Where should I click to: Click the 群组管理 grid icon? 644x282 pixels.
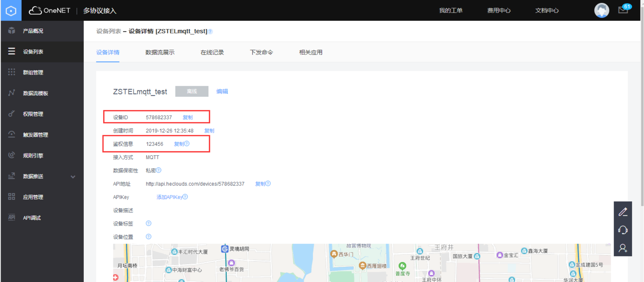12,72
